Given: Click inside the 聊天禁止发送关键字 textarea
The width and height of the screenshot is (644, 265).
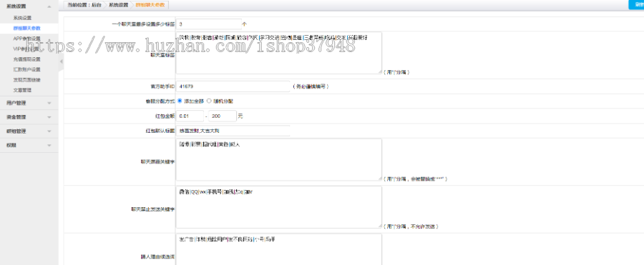Looking at the screenshot, I should coord(278,207).
